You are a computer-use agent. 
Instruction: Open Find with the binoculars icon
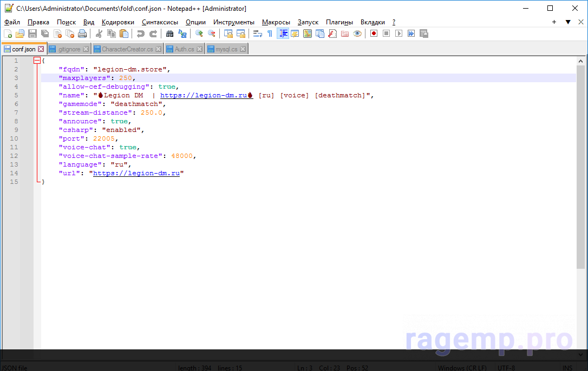[x=170, y=34]
